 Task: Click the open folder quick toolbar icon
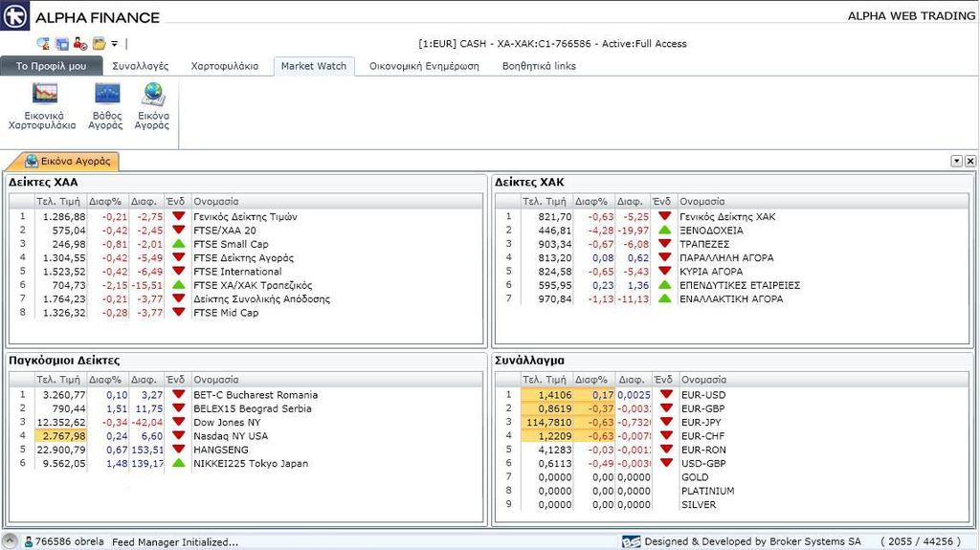[x=99, y=44]
